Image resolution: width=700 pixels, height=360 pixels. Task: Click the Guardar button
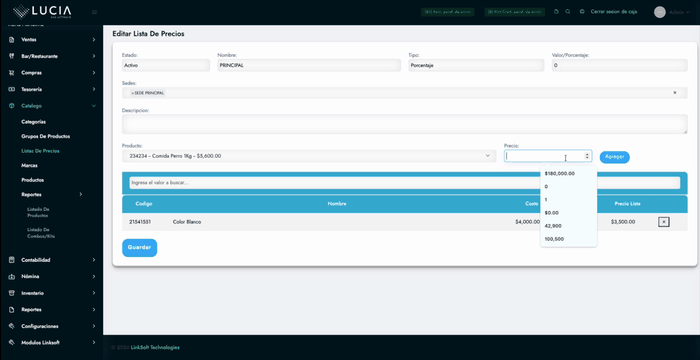[139, 248]
